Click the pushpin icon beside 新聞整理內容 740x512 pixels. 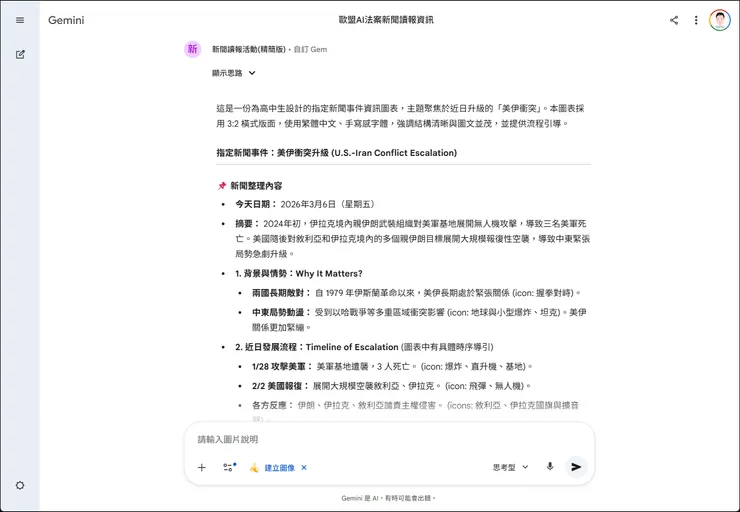pyautogui.click(x=221, y=185)
